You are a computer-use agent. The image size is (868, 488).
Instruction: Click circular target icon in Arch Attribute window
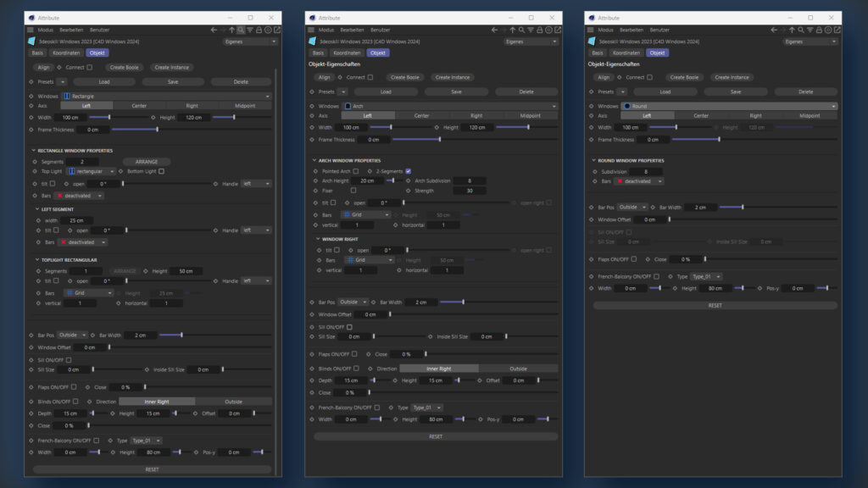coord(548,30)
